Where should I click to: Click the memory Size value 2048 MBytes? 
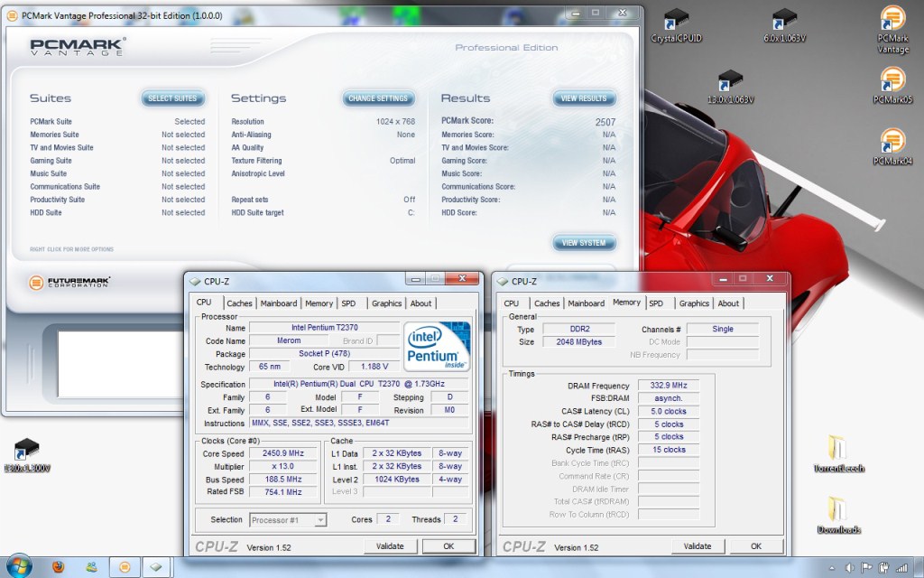[578, 342]
